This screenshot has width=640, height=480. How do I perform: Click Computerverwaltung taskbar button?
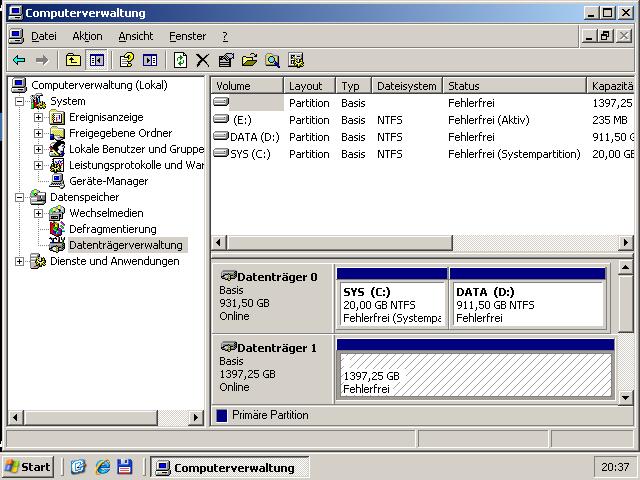point(230,467)
